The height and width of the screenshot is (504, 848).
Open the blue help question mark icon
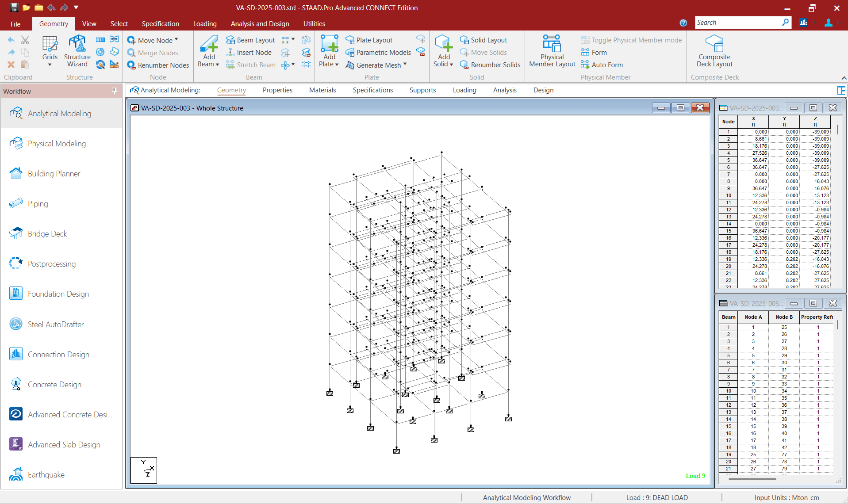coord(683,23)
